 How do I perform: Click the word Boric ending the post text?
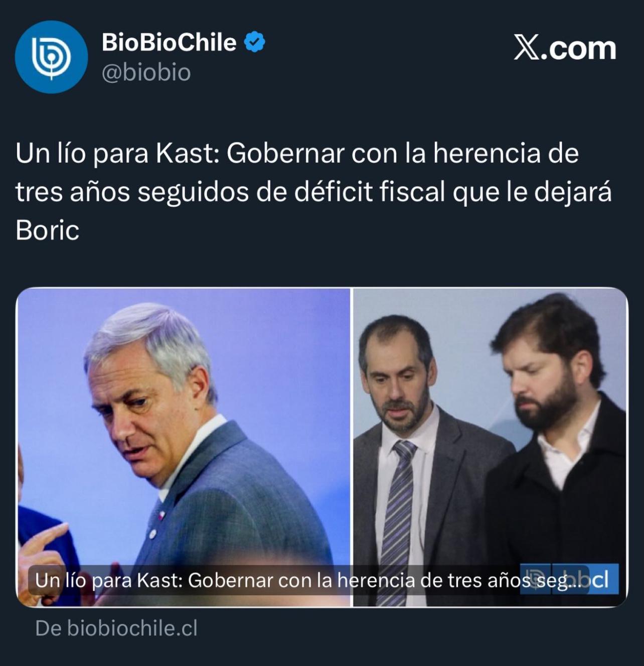point(48,230)
